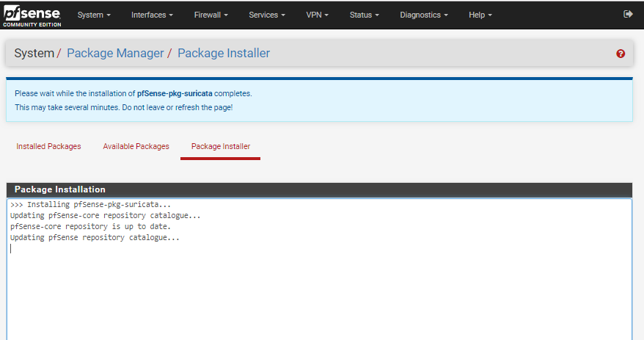Click the pfSense-pkg-suricata package name
Image resolution: width=644 pixels, height=340 pixels.
coord(175,94)
